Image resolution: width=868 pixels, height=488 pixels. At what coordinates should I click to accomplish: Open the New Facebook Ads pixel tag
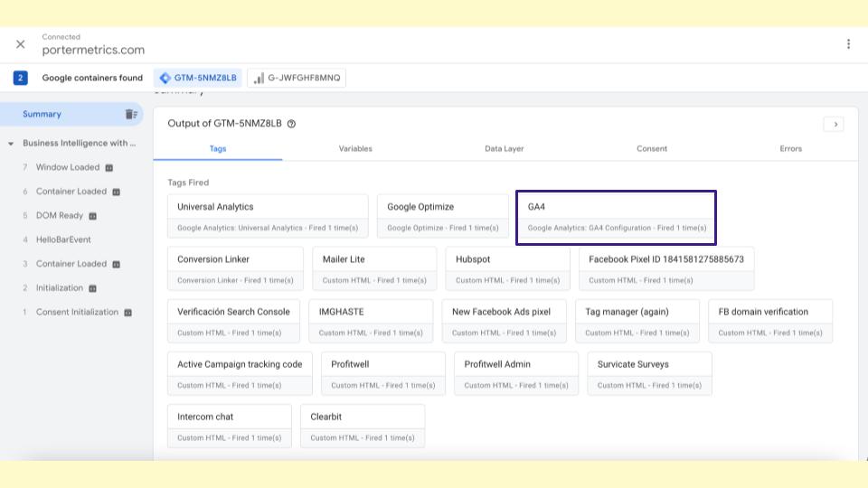point(505,322)
